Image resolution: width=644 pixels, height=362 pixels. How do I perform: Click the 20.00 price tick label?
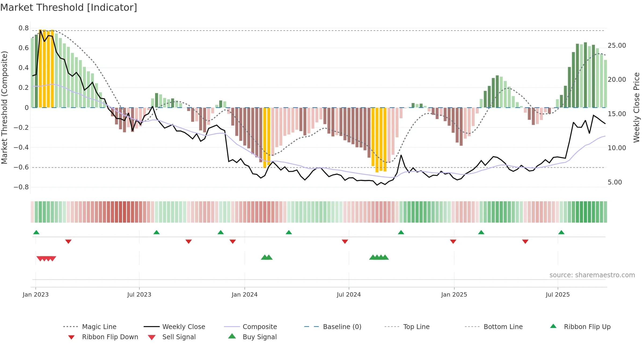pos(617,80)
